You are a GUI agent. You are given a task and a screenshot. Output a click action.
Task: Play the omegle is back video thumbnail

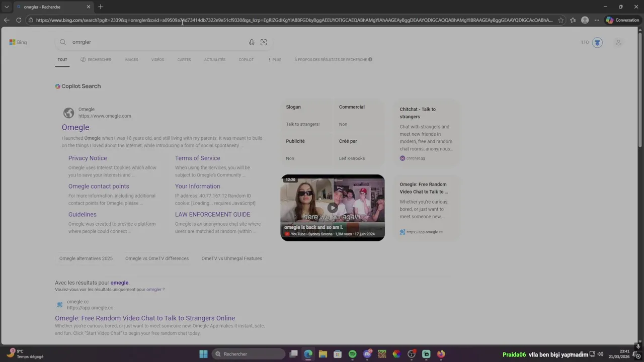333,208
